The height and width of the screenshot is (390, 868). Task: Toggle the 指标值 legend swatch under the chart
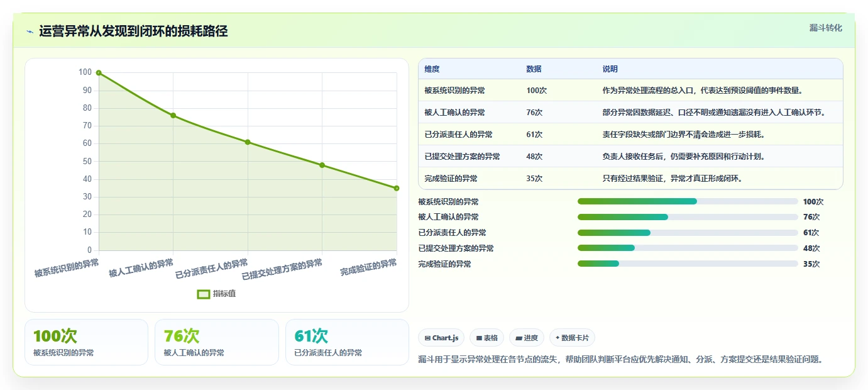[x=204, y=294]
